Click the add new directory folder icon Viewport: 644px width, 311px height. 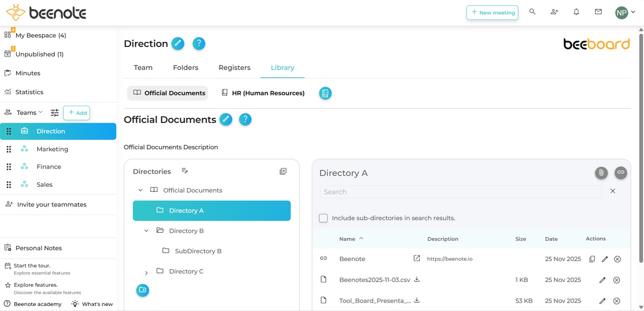[142, 290]
